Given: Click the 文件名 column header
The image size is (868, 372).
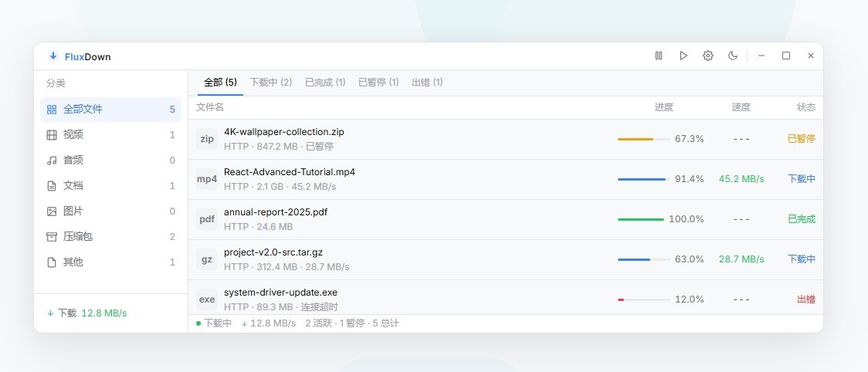Looking at the screenshot, I should pyautogui.click(x=210, y=107).
